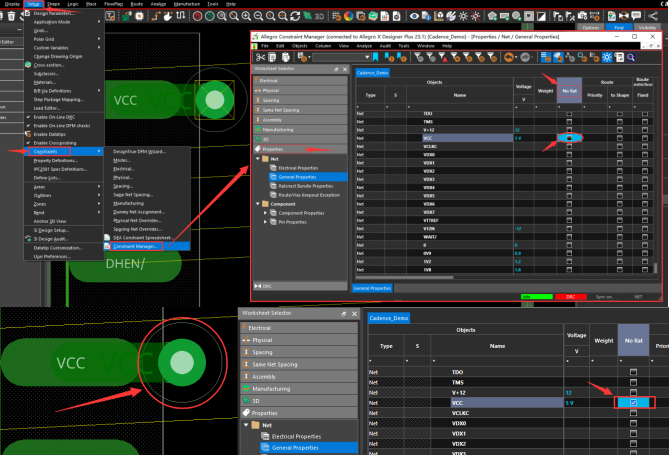Open the Route menu in Allegro menu bar
This screenshot has width=669, height=455.
point(137,4)
